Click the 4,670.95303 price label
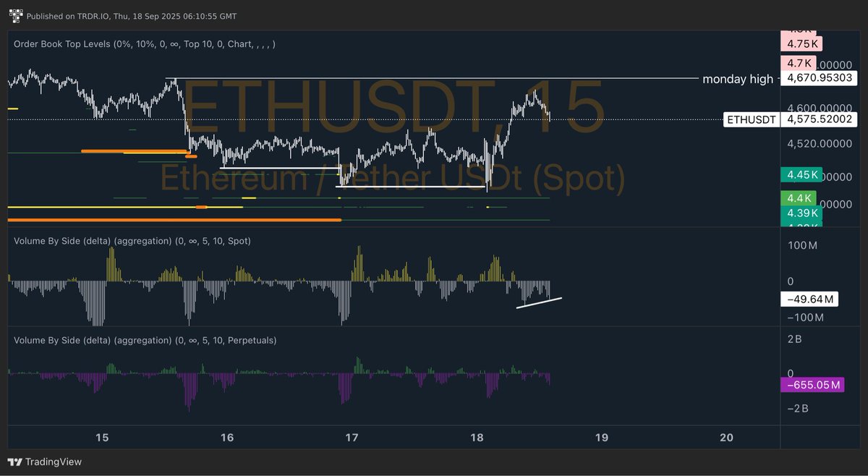 point(820,78)
